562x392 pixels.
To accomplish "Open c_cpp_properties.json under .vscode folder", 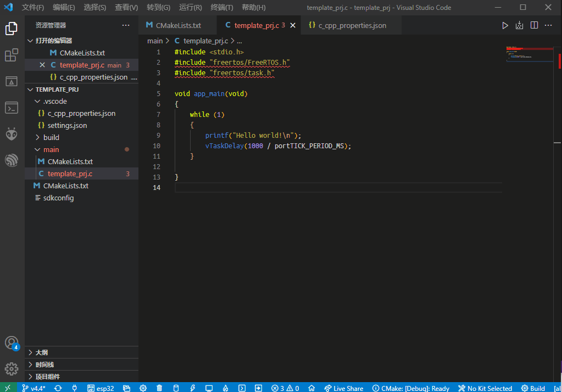I will tap(81, 113).
